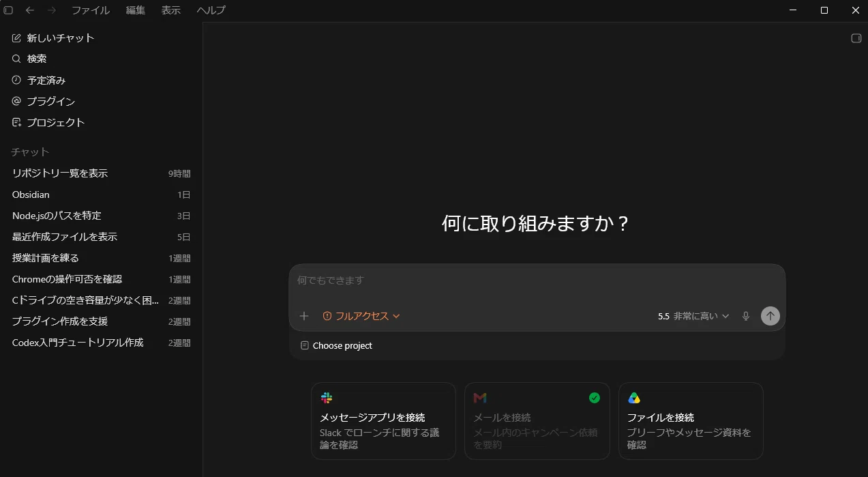Open chat Node.jsのパスを特定
The image size is (868, 477).
(101, 216)
